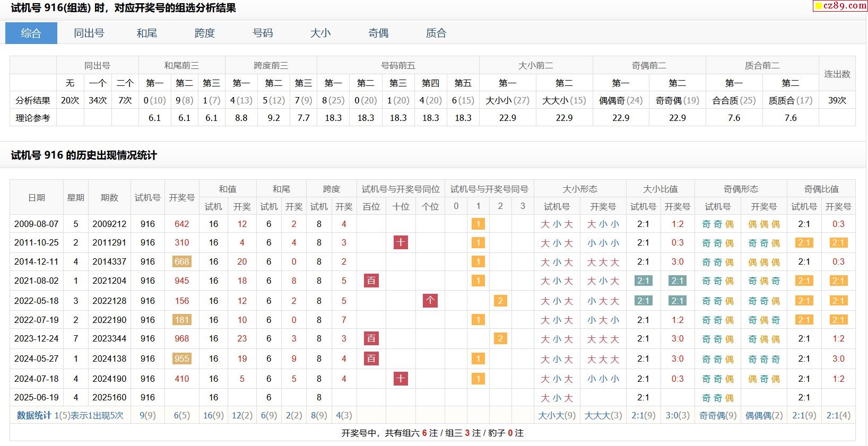Click the 大小形态 header
868x446 pixels.
click(580, 189)
